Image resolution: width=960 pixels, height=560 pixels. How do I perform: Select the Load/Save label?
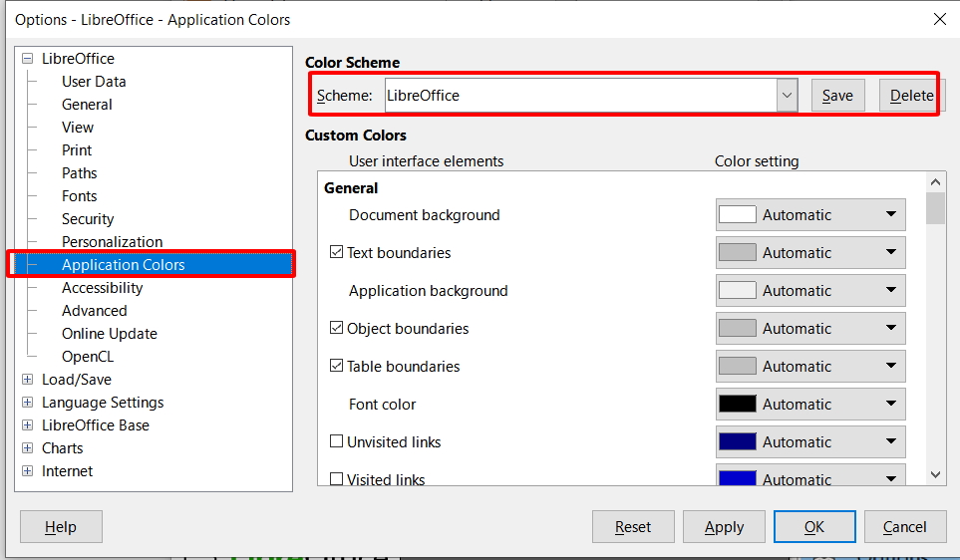pos(77,380)
